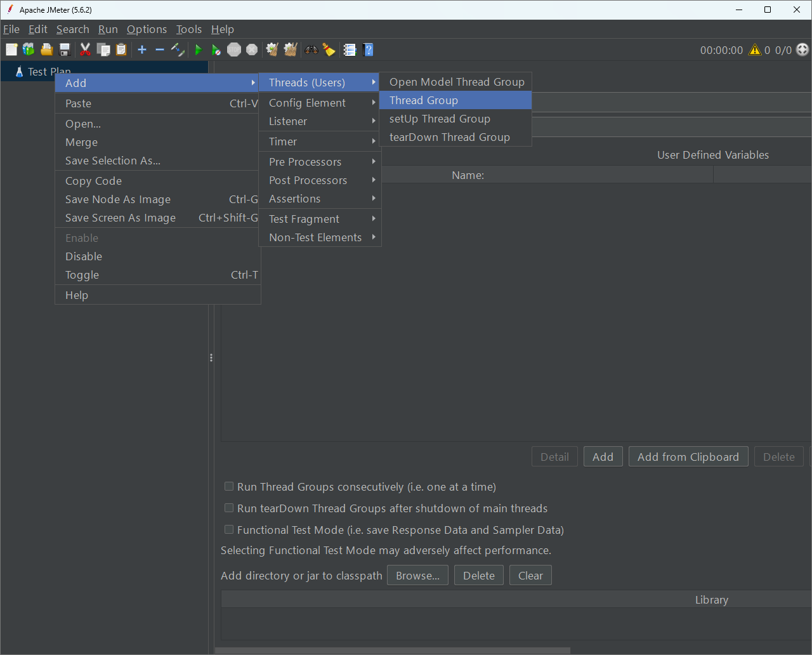
Task: Click Start no pauses icon
Action: (216, 50)
